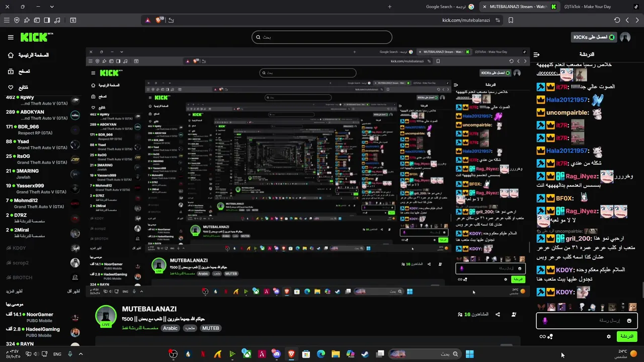Open site settings icon next to URL
644x362 pixels.
coord(498,20)
